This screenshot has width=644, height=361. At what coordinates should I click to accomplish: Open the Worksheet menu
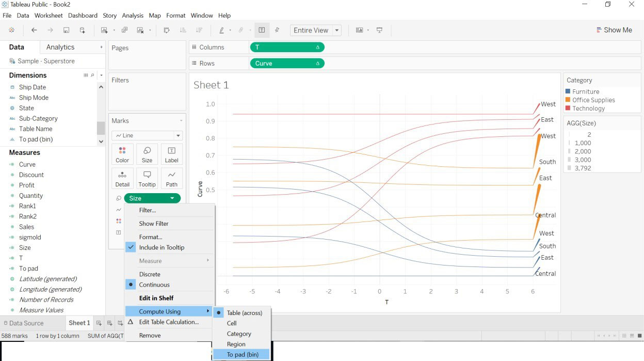click(49, 15)
